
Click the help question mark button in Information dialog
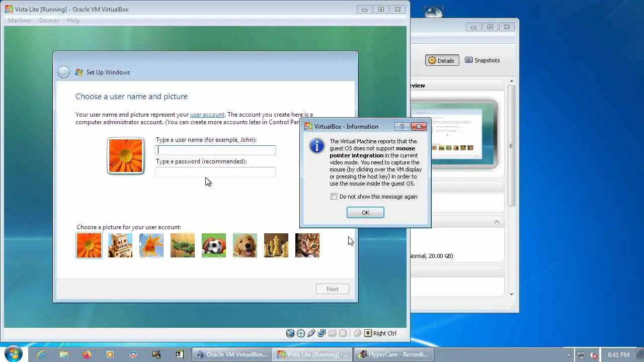402,126
